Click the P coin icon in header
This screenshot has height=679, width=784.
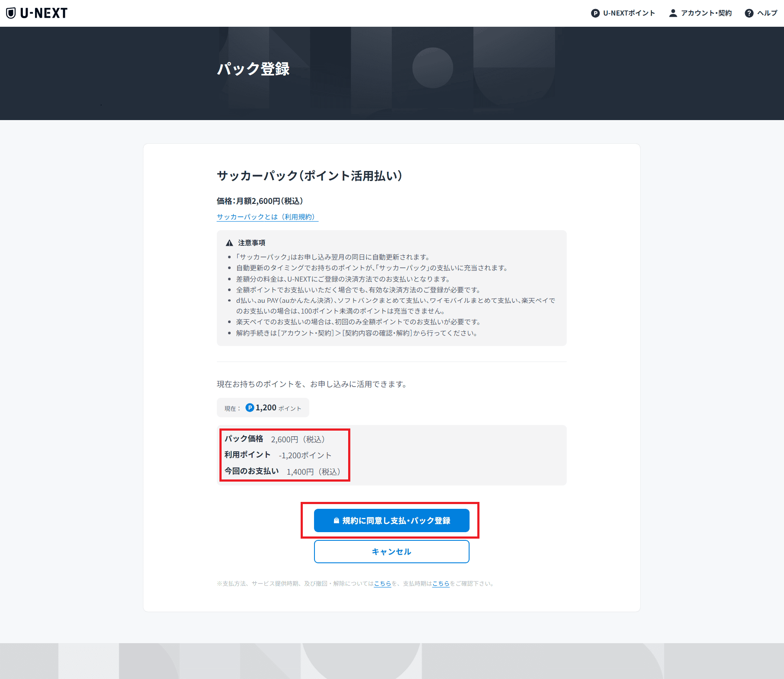pyautogui.click(x=595, y=13)
